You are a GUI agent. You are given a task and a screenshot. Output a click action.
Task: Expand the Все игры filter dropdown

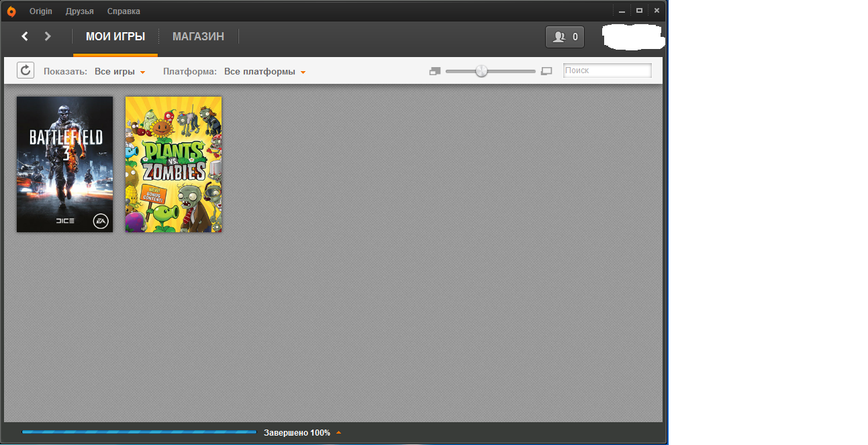tap(120, 72)
